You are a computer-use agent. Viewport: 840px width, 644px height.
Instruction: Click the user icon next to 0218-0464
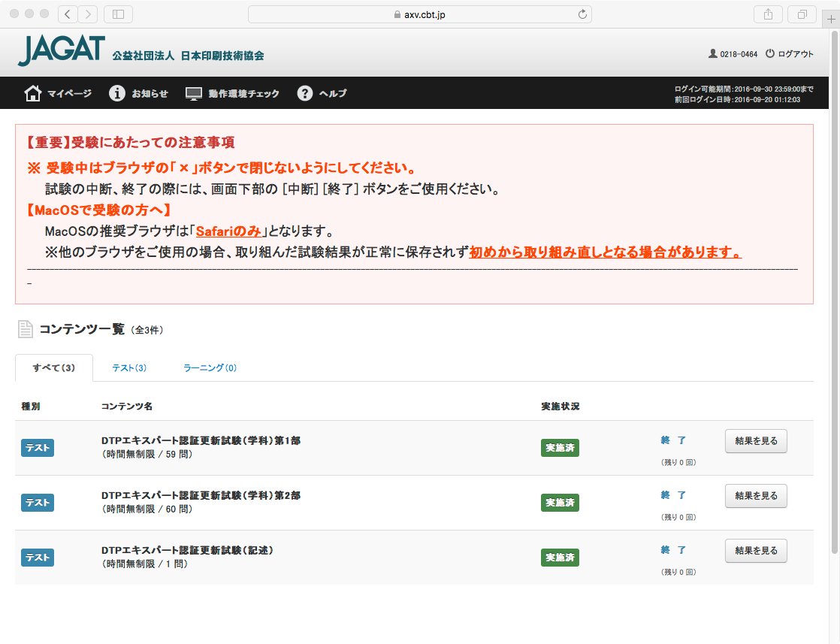point(712,53)
